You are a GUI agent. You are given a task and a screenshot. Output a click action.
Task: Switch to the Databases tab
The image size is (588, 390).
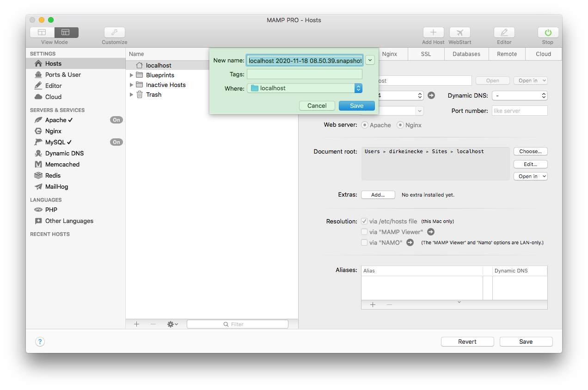pyautogui.click(x=466, y=54)
